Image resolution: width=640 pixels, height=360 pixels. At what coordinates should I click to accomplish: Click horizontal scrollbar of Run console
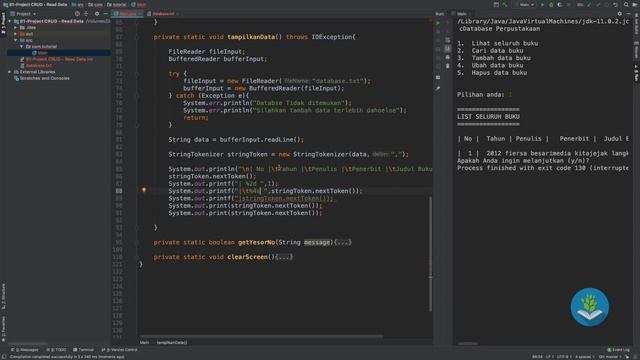(x=468, y=343)
